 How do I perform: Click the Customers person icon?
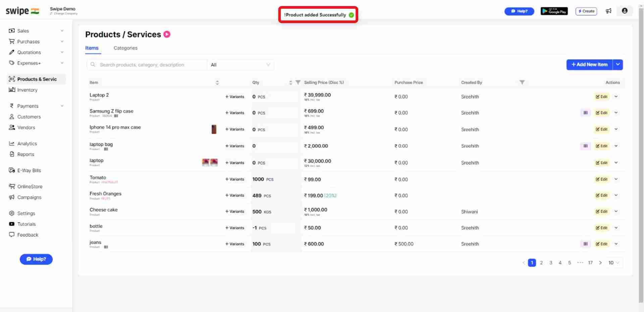[12, 117]
